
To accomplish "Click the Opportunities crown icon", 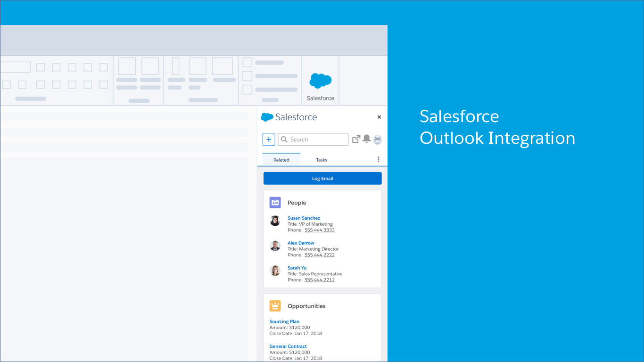I will [275, 306].
